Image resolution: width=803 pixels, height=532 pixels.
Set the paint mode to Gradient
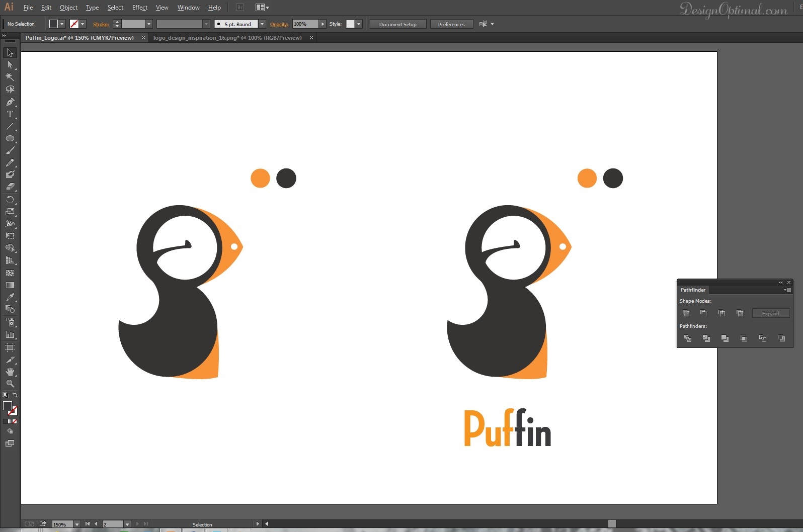pos(10,421)
